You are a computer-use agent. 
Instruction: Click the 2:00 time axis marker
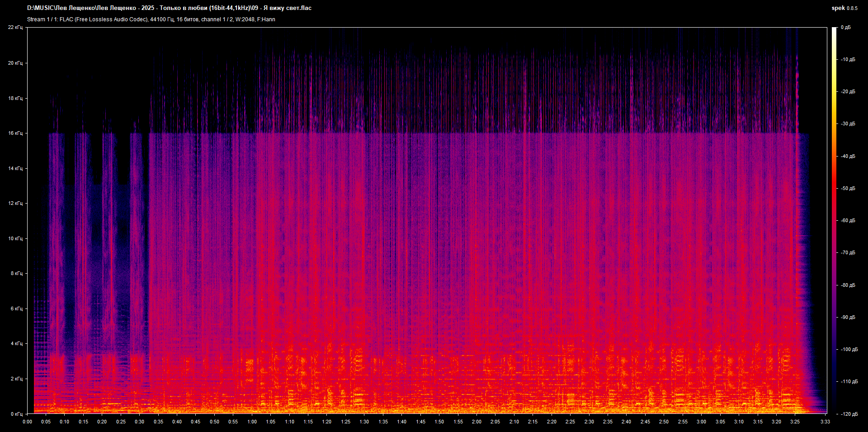476,422
